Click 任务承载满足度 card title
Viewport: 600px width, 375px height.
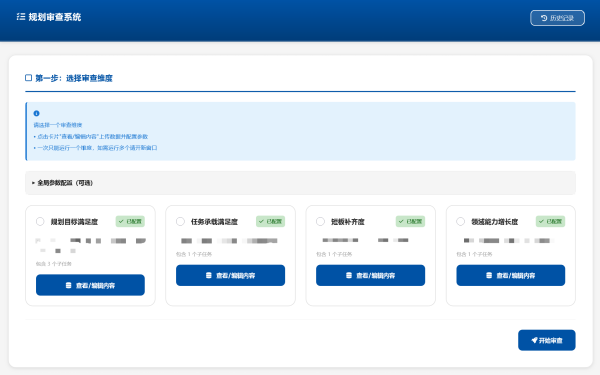click(x=214, y=222)
